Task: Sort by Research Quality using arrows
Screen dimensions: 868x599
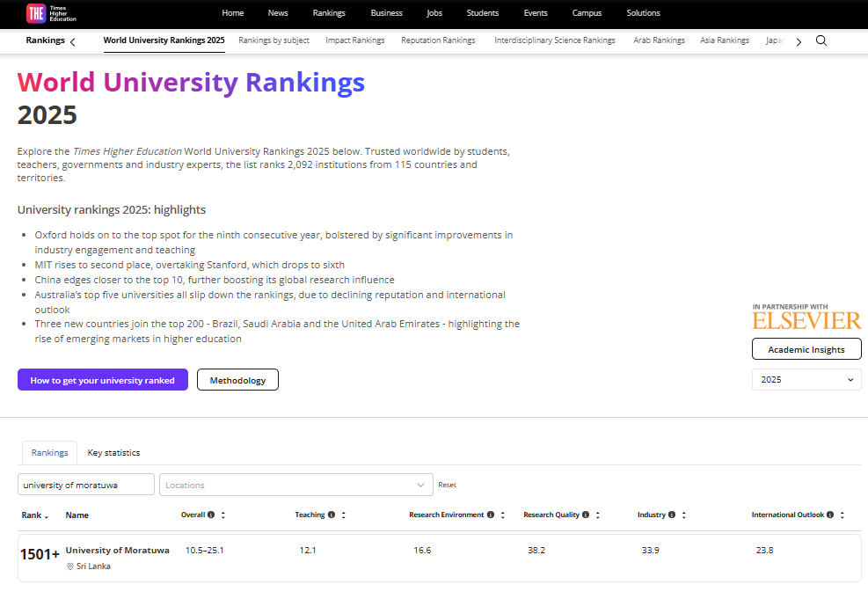Action: point(598,515)
